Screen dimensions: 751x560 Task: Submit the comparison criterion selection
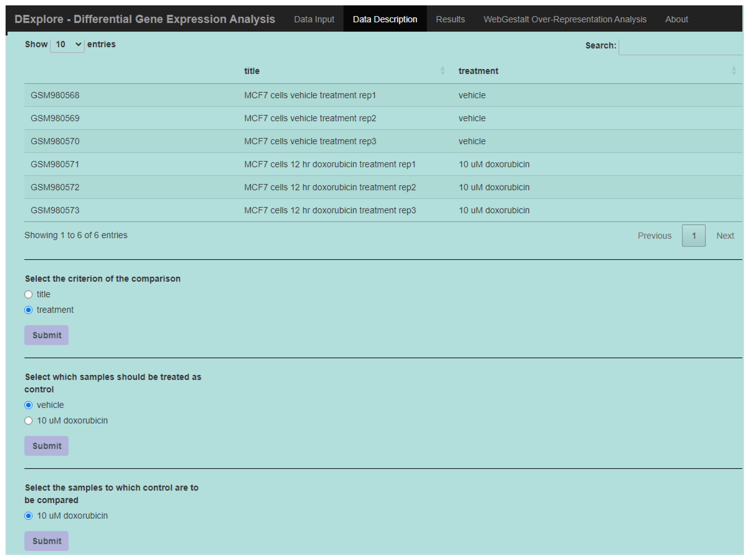(46, 335)
